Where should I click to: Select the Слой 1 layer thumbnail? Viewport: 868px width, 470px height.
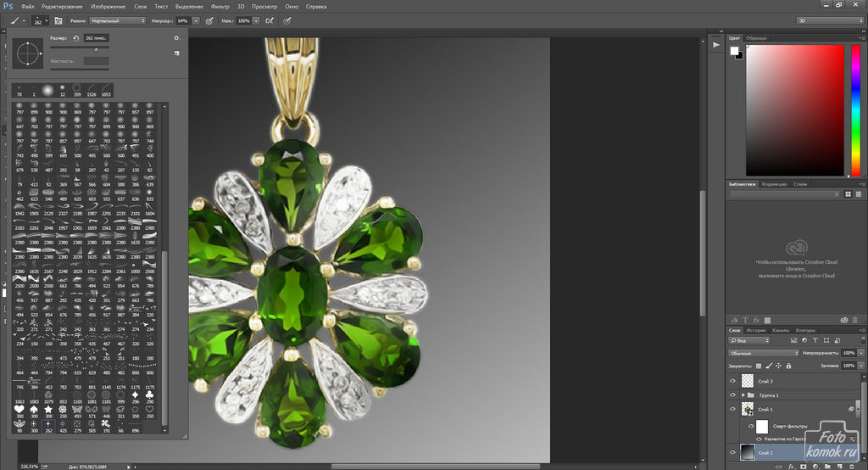748,410
